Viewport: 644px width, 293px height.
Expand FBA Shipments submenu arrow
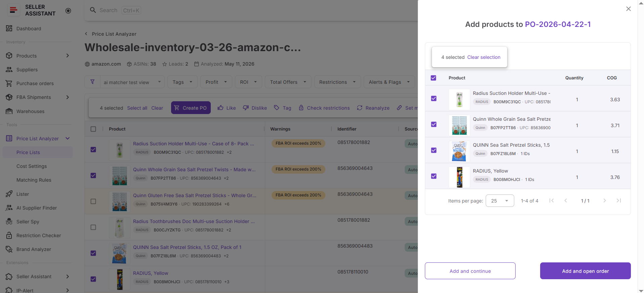click(68, 97)
